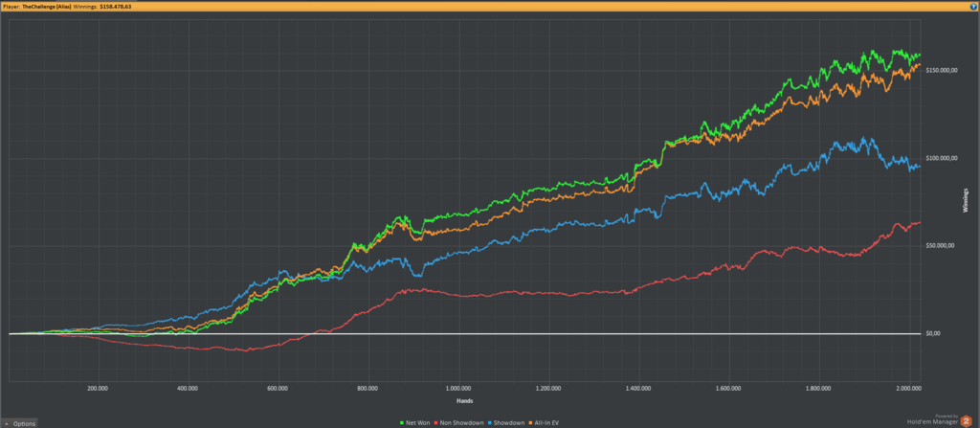The image size is (980, 428).
Task: Click the blue Showdown legend swatch
Action: [x=491, y=423]
